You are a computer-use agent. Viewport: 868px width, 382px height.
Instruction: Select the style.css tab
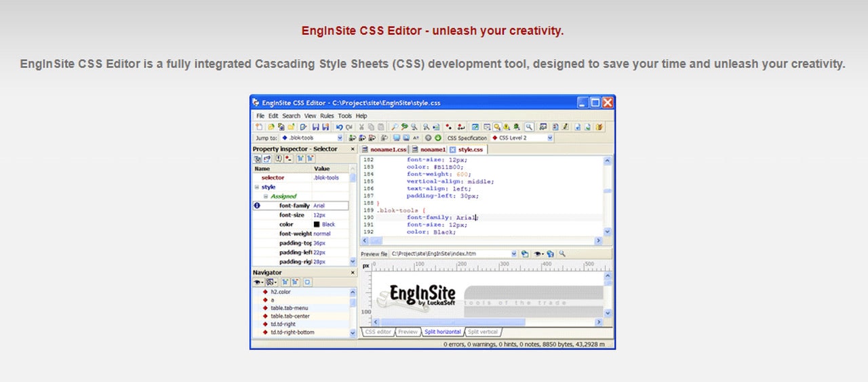467,149
